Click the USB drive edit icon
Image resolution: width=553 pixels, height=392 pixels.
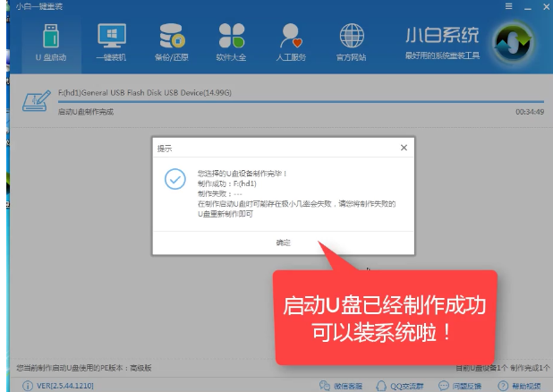(37, 101)
